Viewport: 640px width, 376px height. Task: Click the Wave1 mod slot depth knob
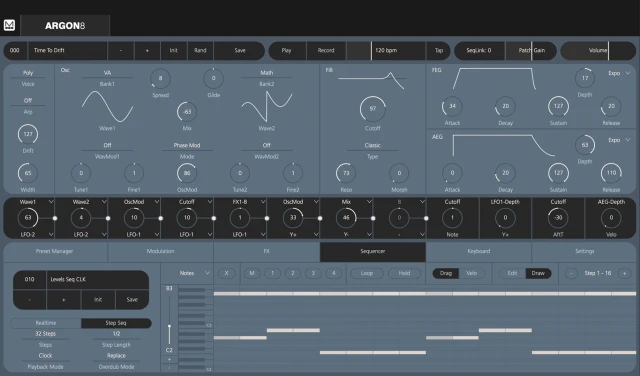click(x=28, y=218)
